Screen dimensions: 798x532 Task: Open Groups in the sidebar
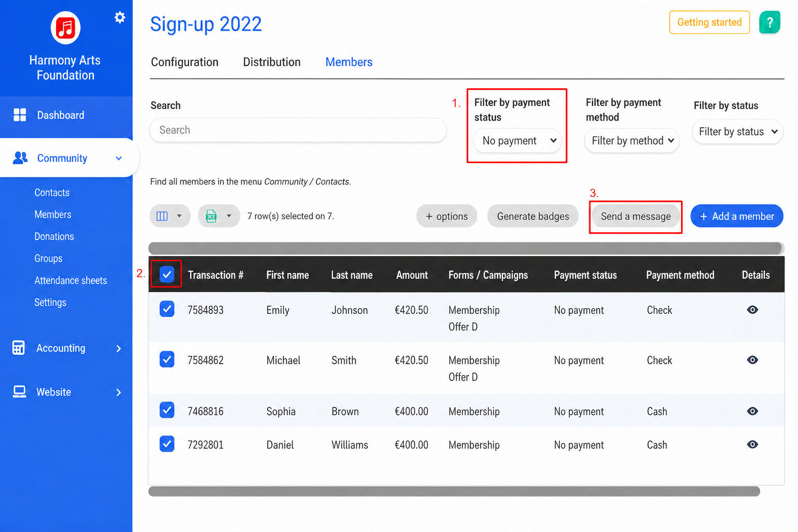[48, 258]
